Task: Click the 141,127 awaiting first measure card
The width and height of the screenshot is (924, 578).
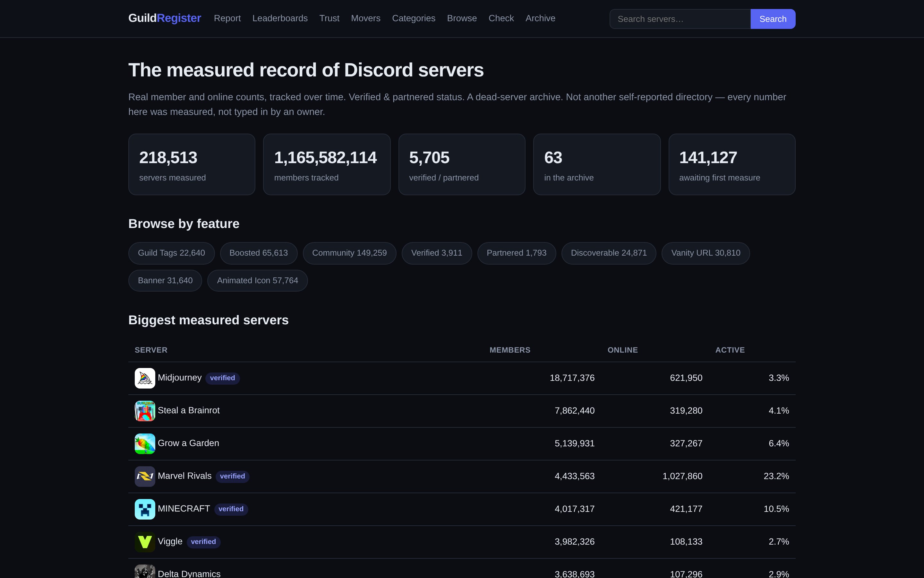Action: pyautogui.click(x=732, y=164)
